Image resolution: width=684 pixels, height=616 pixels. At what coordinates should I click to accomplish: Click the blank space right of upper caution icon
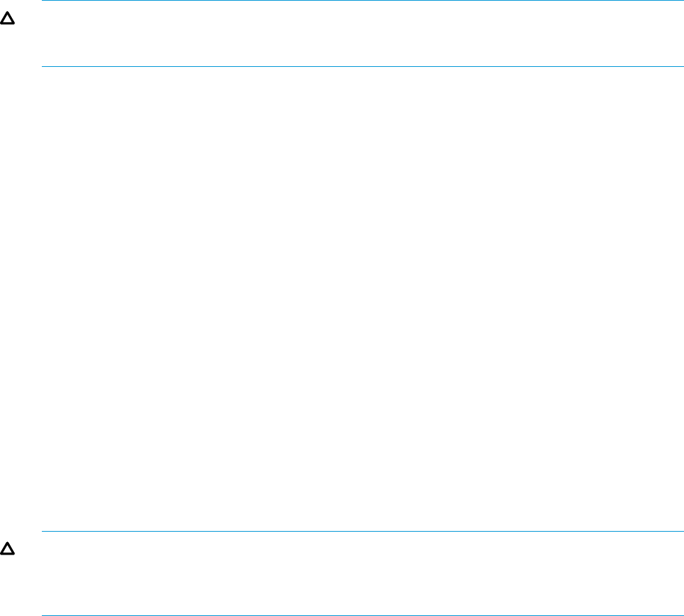click(29, 18)
